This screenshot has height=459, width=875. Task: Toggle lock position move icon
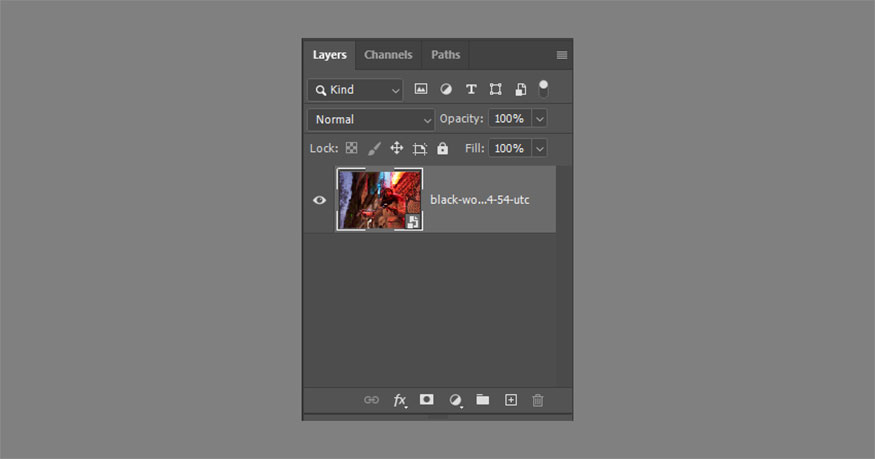pos(396,148)
